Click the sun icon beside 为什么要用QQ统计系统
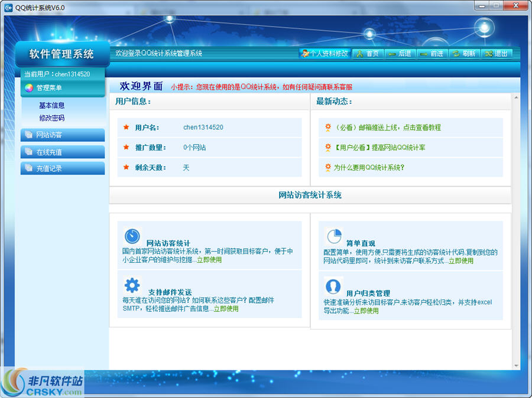 point(327,167)
